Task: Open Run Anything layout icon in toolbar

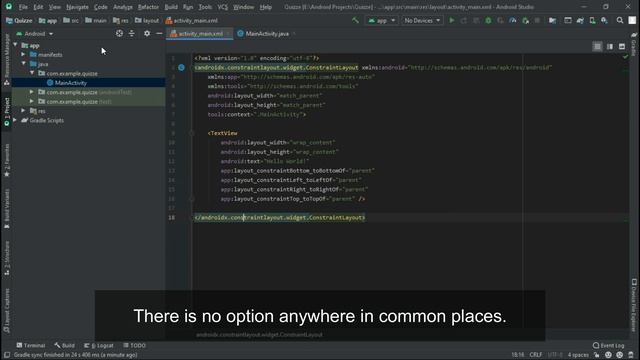Action: click(568, 20)
